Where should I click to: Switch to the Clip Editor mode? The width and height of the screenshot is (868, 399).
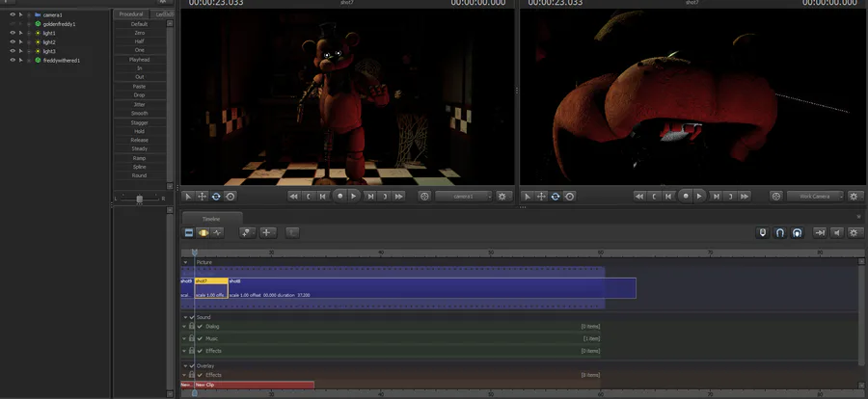click(189, 233)
